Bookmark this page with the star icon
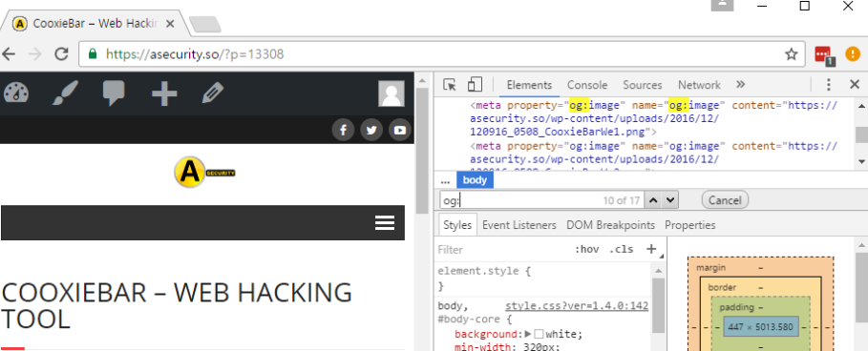Image resolution: width=868 pixels, height=351 pixels. 791,53
